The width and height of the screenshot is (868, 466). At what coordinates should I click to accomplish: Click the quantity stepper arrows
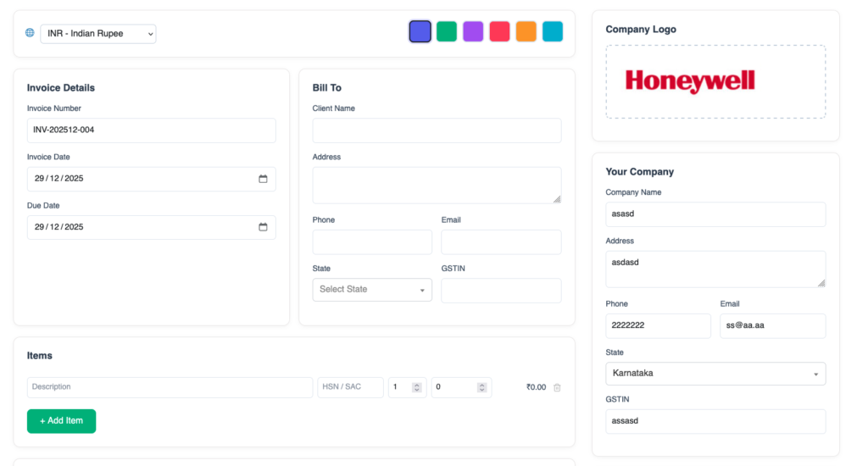pos(417,387)
